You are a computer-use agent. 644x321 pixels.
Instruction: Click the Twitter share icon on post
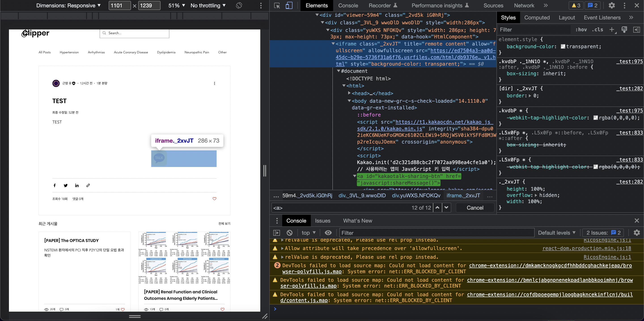66,186
